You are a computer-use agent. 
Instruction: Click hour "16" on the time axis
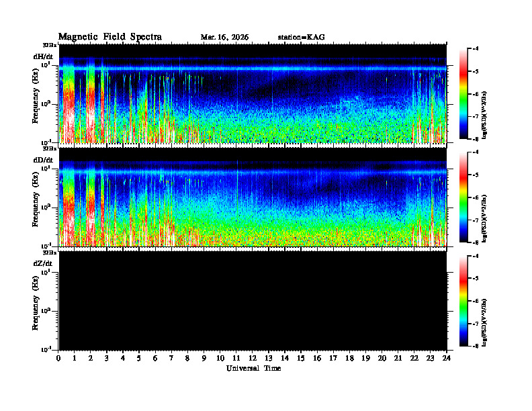pyautogui.click(x=317, y=359)
